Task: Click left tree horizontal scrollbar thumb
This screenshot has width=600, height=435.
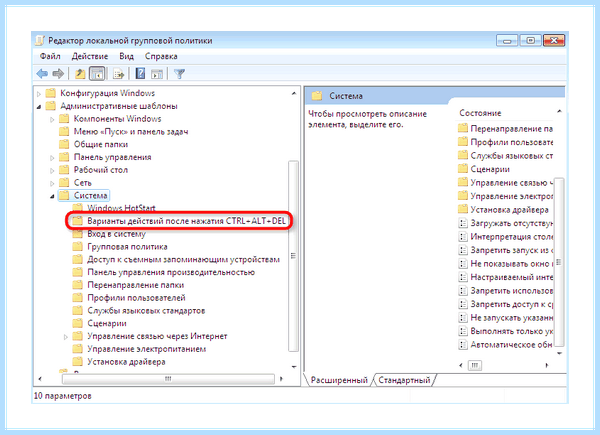Action: pyautogui.click(x=168, y=379)
